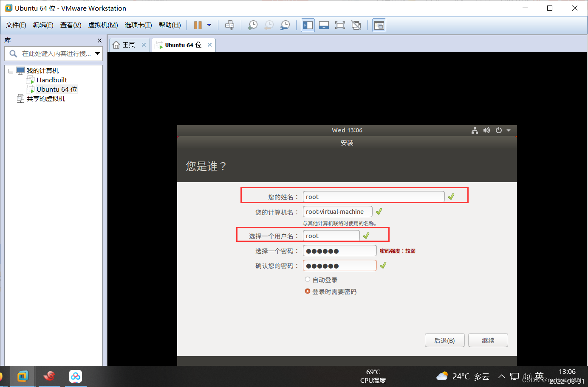Click the VMware icon in the taskbar
The image size is (588, 387).
click(x=23, y=376)
